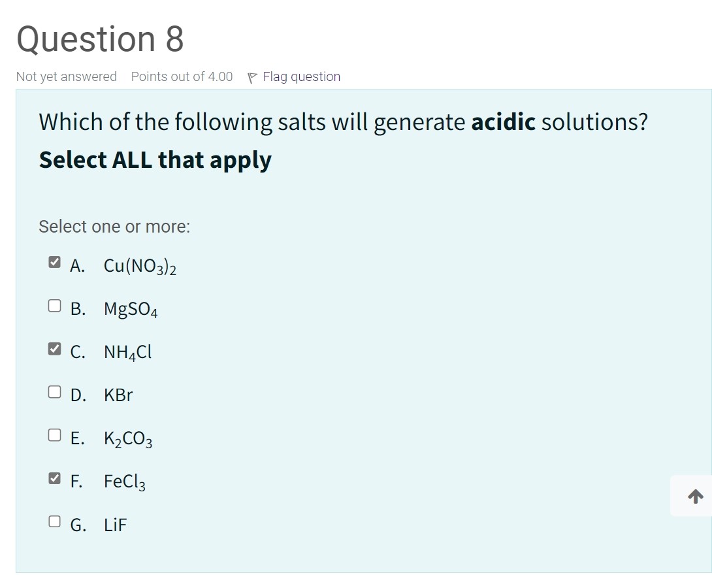Click the option B label MgSO4
This screenshot has height=588, width=712.
[x=130, y=308]
